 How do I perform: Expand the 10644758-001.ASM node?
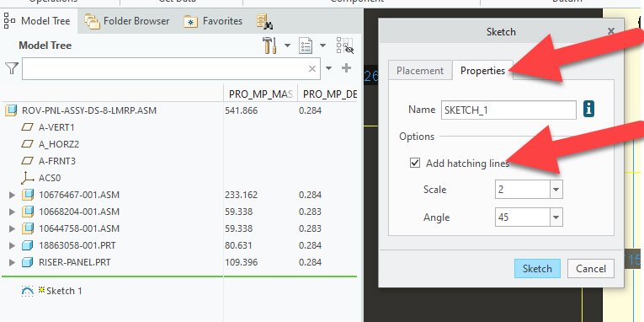13,228
